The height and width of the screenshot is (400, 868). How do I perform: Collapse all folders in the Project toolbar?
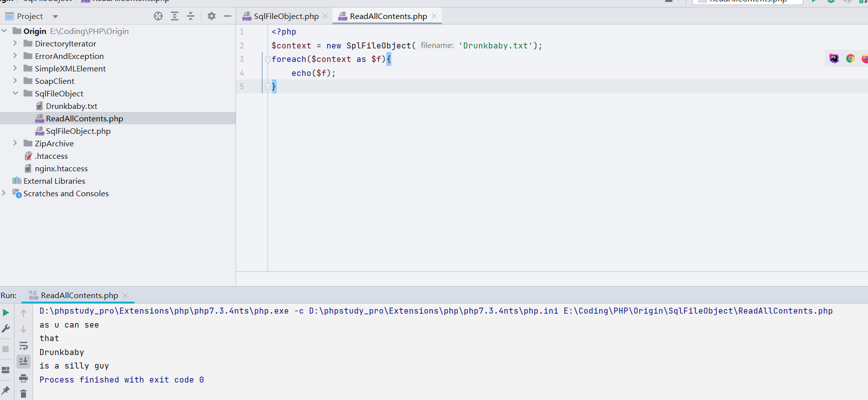(191, 16)
